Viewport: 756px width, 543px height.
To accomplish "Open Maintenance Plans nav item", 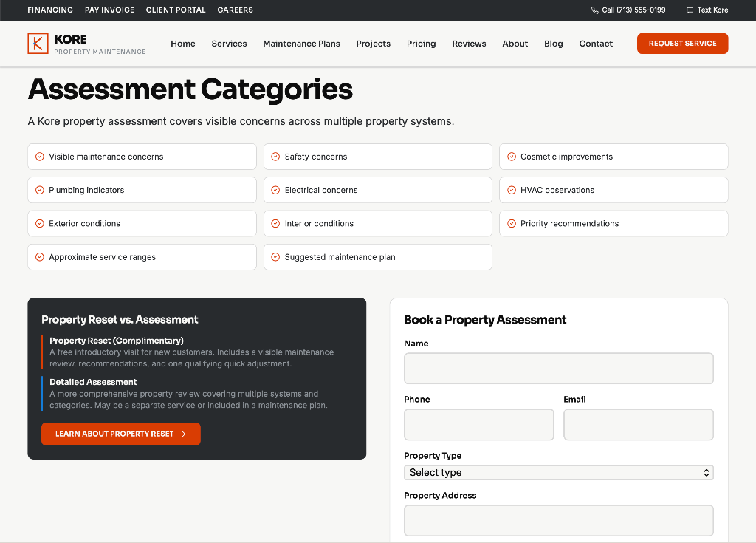I will (301, 44).
